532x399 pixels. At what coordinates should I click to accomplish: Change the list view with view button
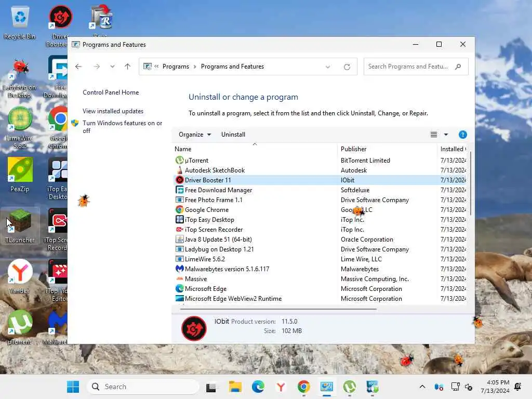434,135
